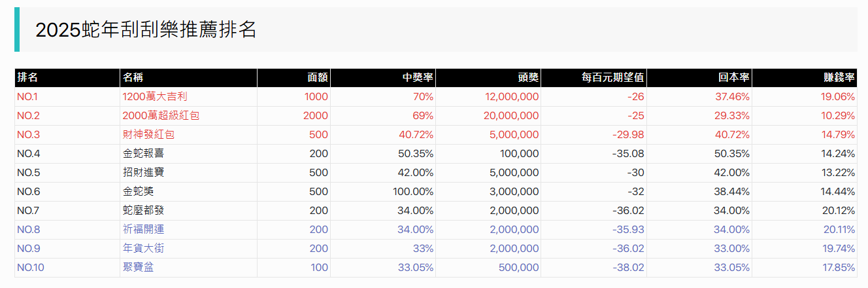Click the 每百元期望值 column header
The width and height of the screenshot is (868, 288).
point(593,78)
